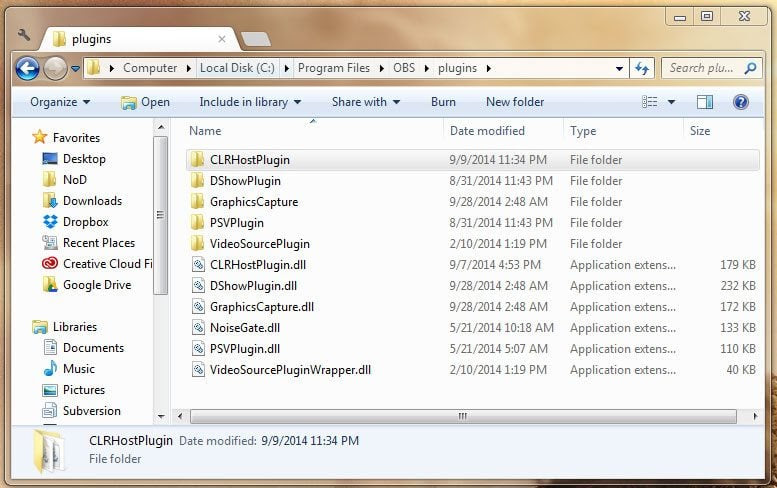Click Computer in the address breadcrumb
The width and height of the screenshot is (777, 488).
[150, 68]
